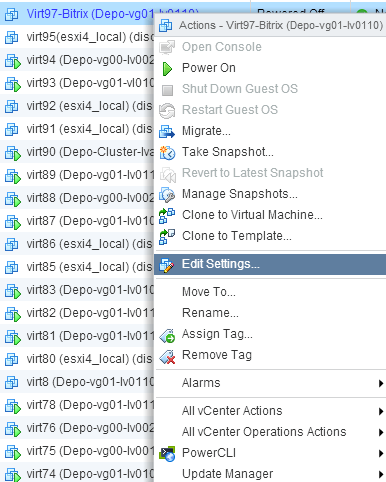Click the VM icon next to virt88
Screen dimensions: 386x482
pyautogui.click(x=13, y=199)
